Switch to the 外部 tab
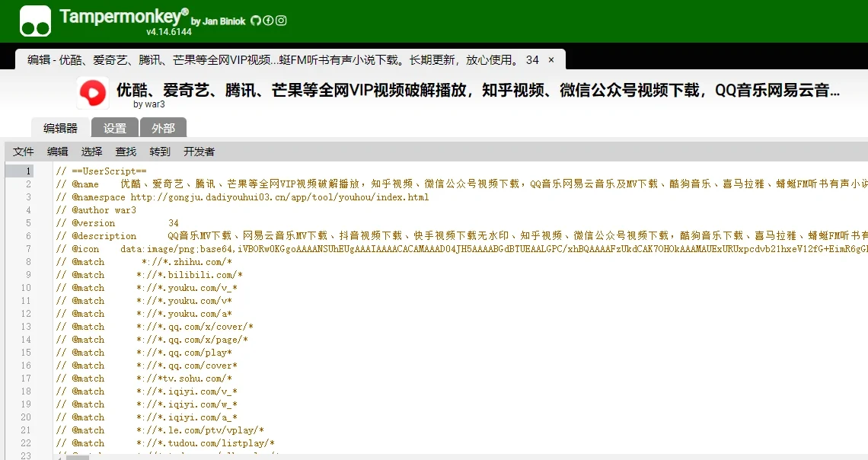Image resolution: width=868 pixels, height=460 pixels. pyautogui.click(x=163, y=128)
